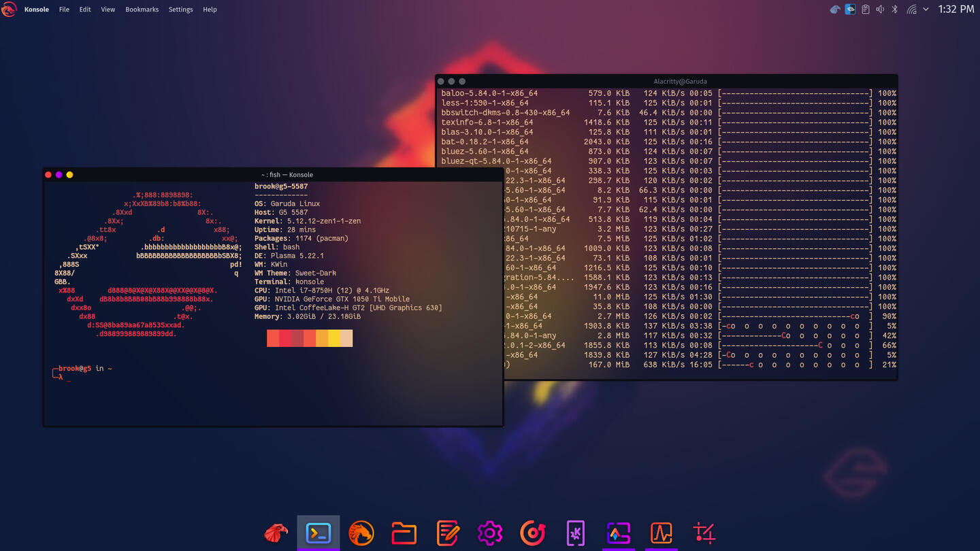
Task: Click the 'Kernel: 5.12.12-zen1-1-zen' line
Action: (308, 221)
